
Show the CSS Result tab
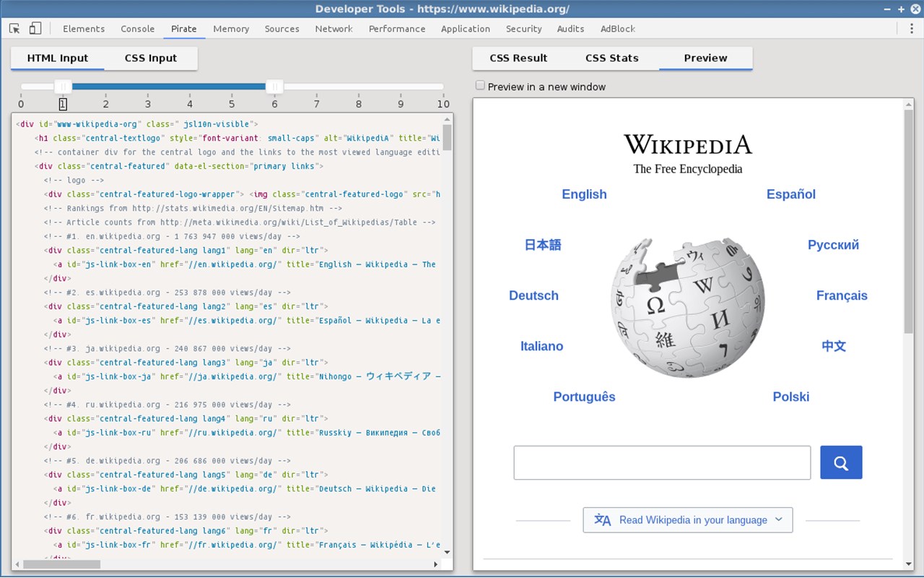519,59
